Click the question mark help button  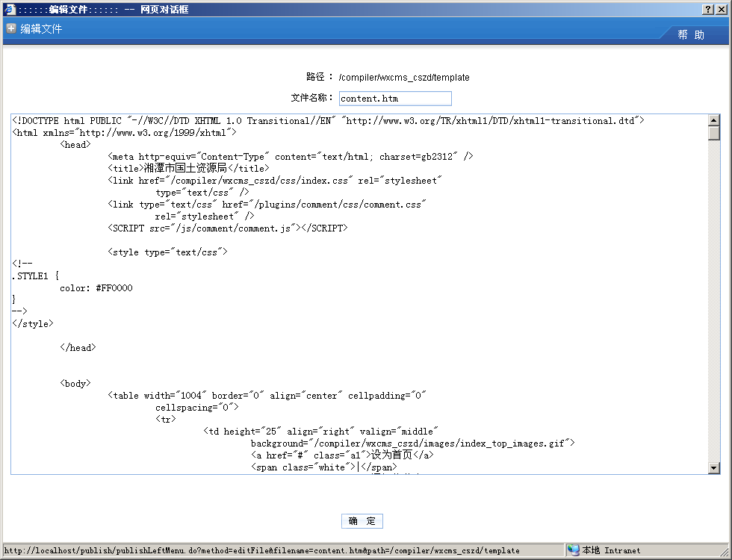click(708, 9)
